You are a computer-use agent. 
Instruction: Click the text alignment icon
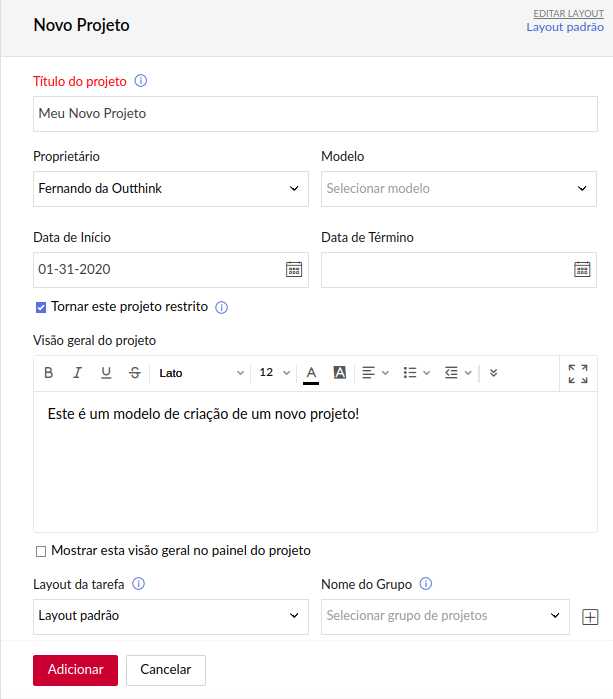click(368, 373)
